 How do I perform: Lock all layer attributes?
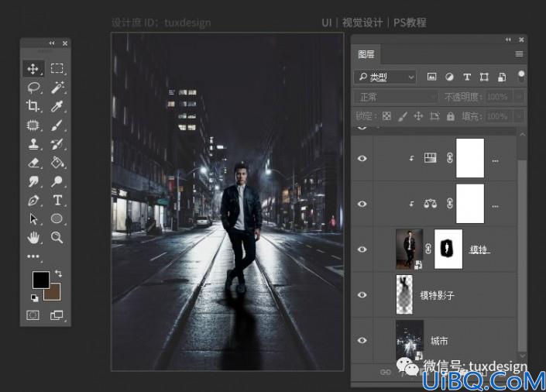pos(451,116)
